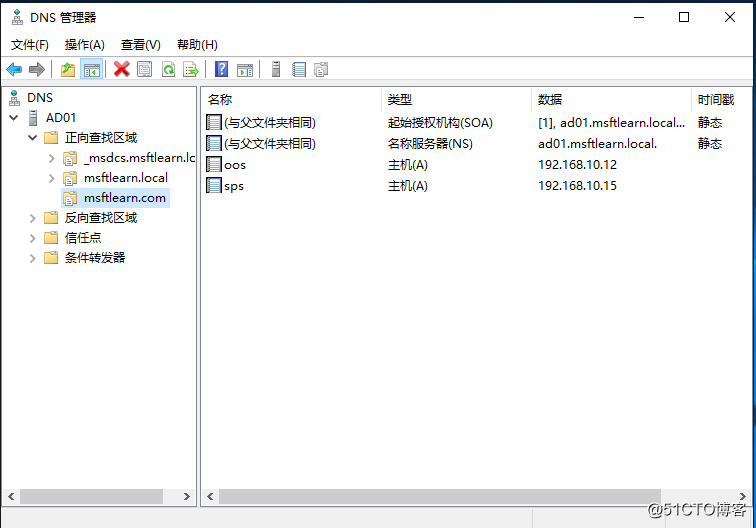Click the DNS Manager title bar icon
This screenshot has height=528, width=756.
pos(17,17)
